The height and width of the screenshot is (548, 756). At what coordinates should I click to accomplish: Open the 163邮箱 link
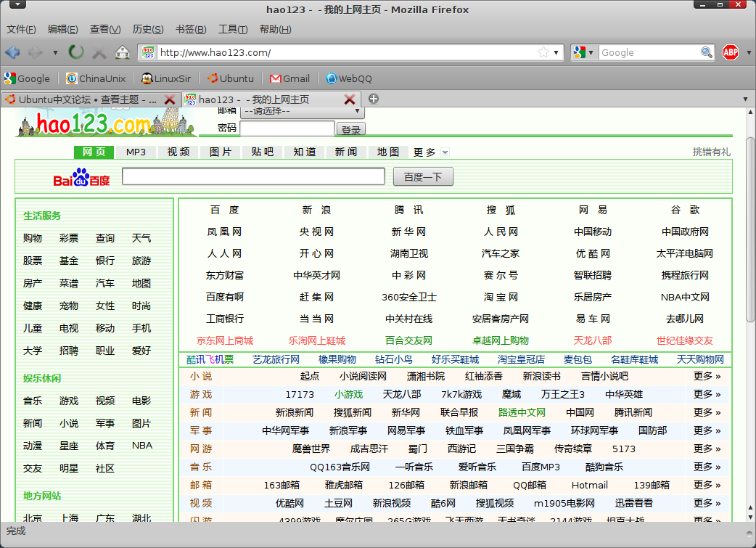(282, 485)
